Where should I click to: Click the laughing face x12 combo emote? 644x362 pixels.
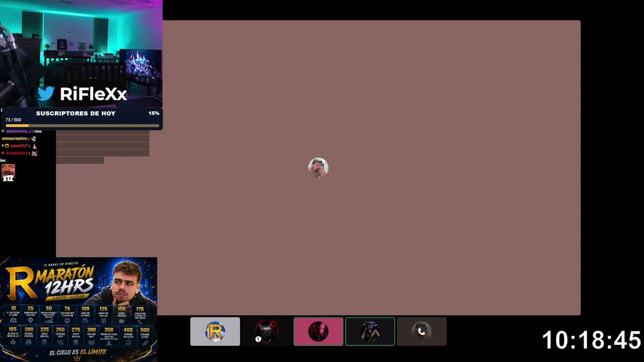(x=8, y=172)
